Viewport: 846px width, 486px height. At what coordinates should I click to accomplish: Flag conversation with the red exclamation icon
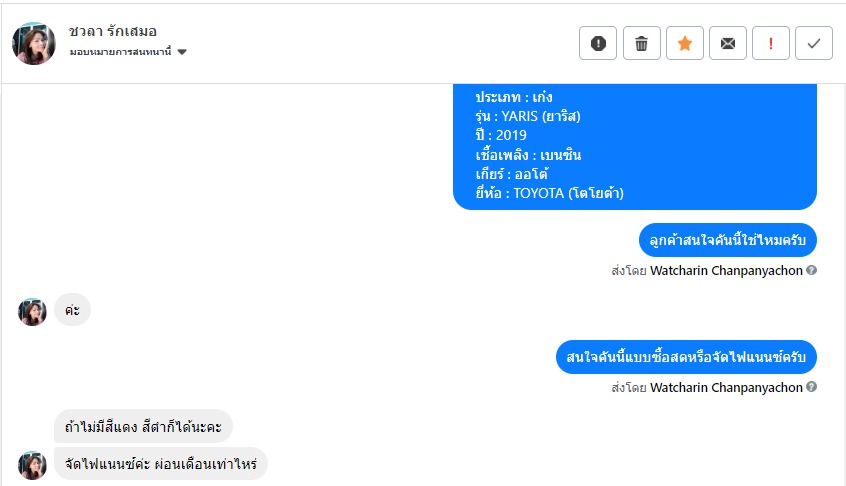click(771, 43)
